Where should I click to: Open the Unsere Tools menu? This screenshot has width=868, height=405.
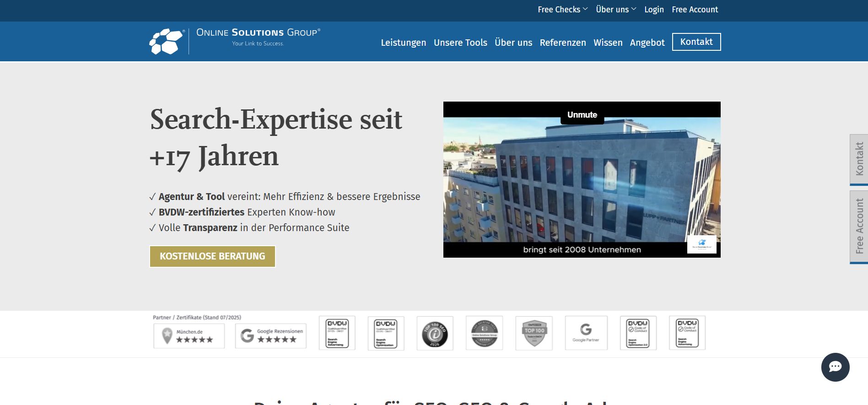click(x=460, y=43)
